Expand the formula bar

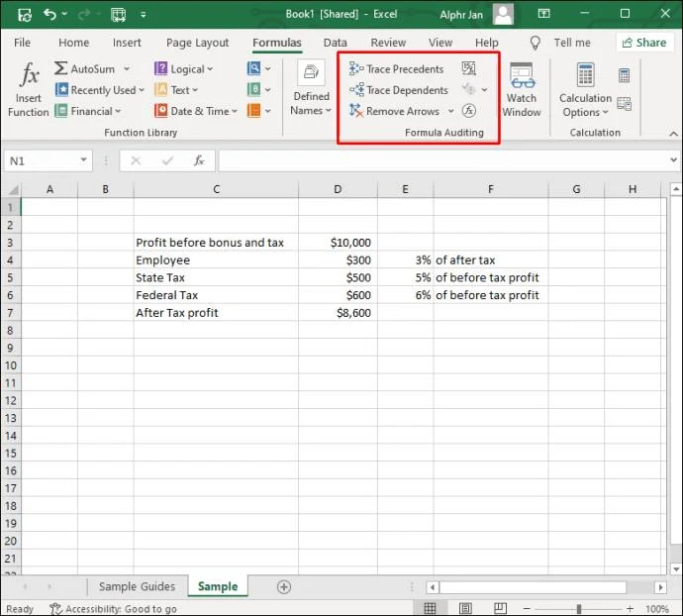(673, 160)
